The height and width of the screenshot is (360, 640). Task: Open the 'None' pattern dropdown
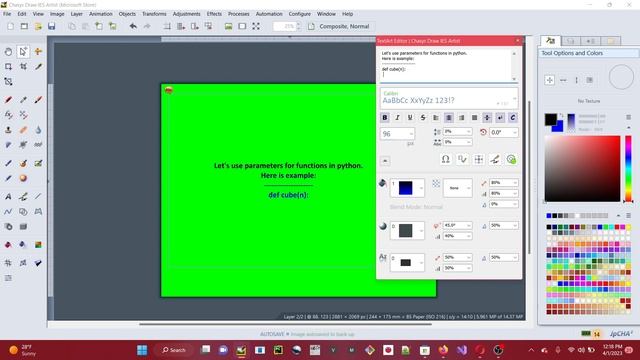(x=458, y=188)
